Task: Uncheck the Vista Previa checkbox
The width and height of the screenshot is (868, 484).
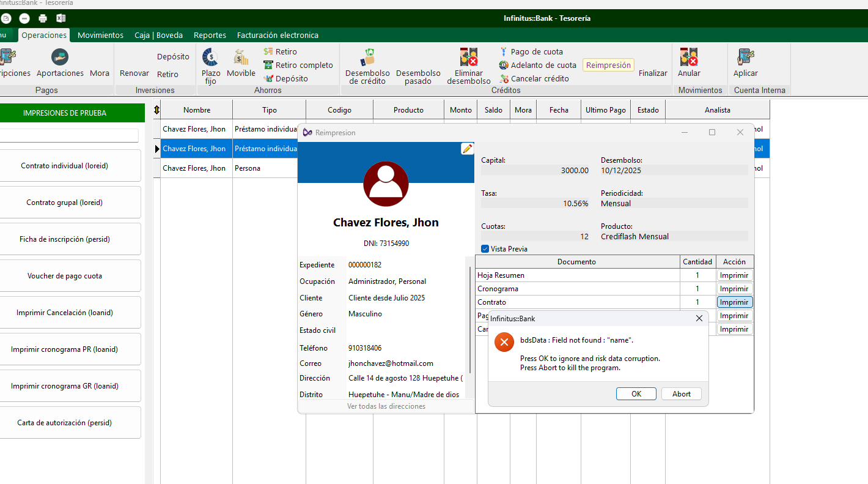Action: pos(485,249)
